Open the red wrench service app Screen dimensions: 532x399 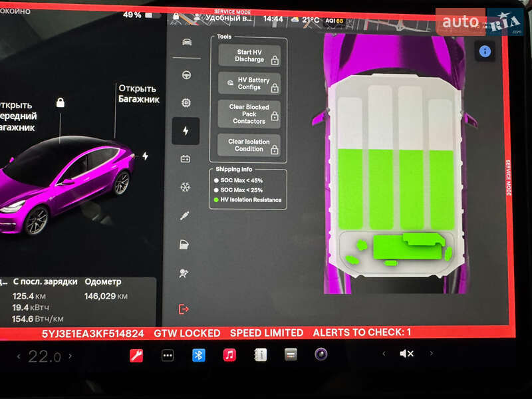pos(136,356)
